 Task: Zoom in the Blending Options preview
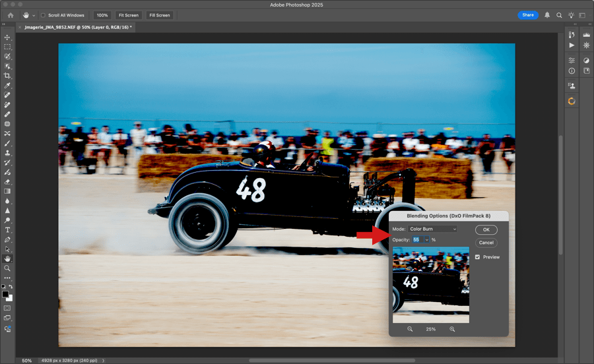452,329
